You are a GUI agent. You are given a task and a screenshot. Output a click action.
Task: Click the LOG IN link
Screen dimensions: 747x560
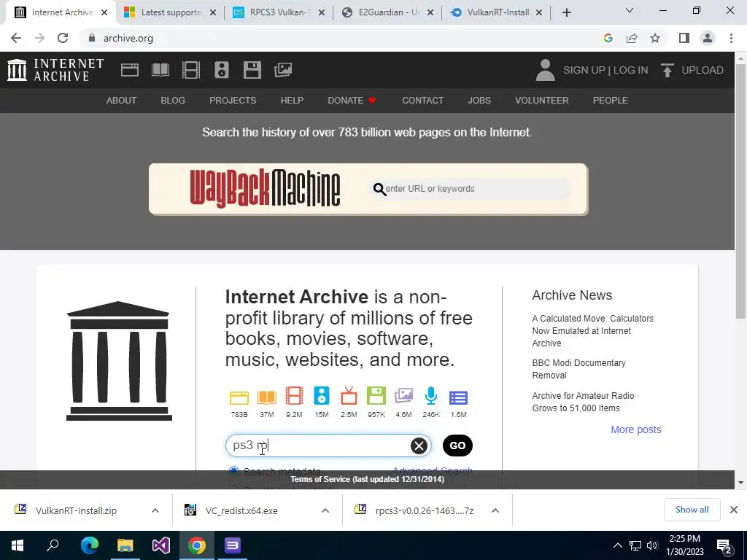click(630, 70)
